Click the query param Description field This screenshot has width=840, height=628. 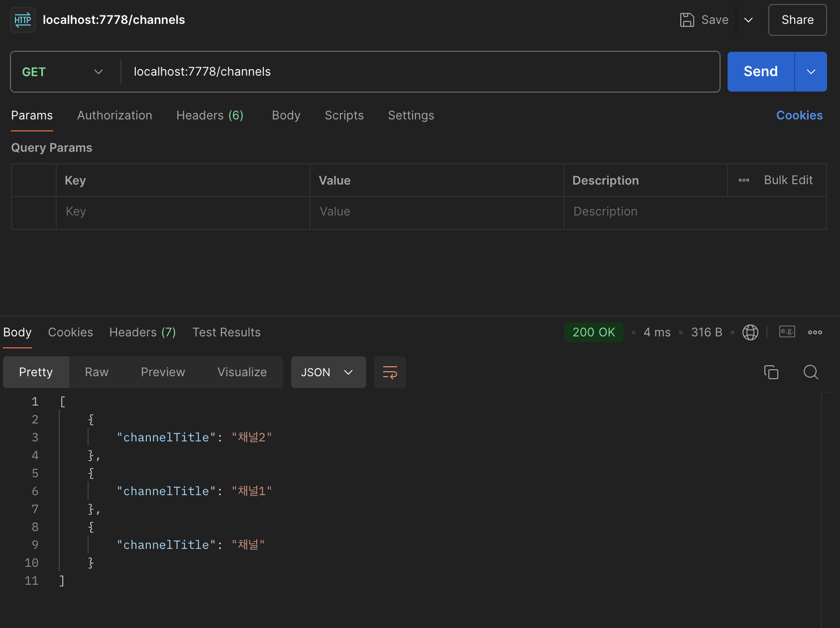695,212
